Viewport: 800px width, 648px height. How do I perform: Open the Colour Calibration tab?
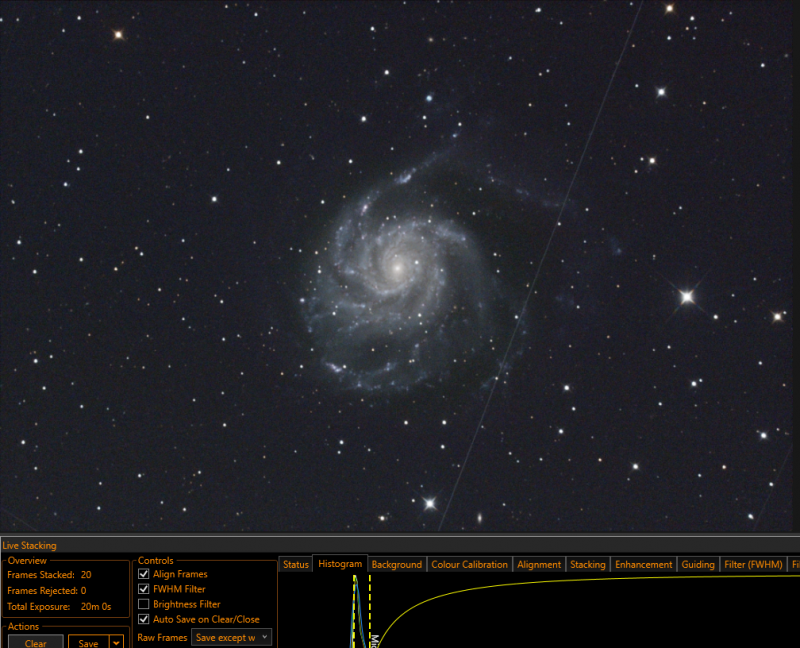click(x=469, y=564)
